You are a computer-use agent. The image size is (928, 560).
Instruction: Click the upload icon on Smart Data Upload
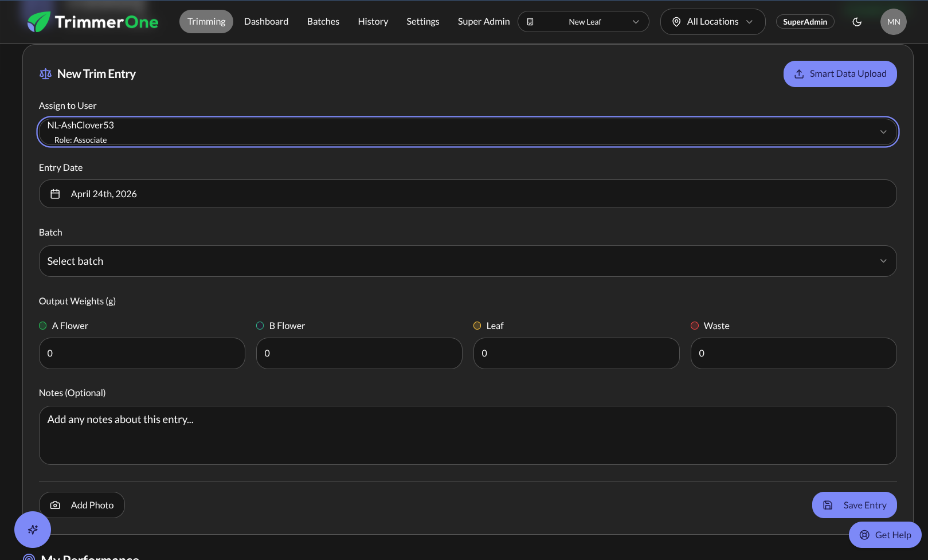coord(799,73)
